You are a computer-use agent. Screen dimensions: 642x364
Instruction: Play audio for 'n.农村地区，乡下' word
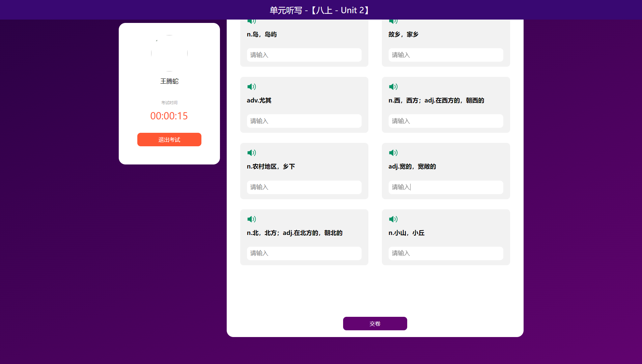251,153
